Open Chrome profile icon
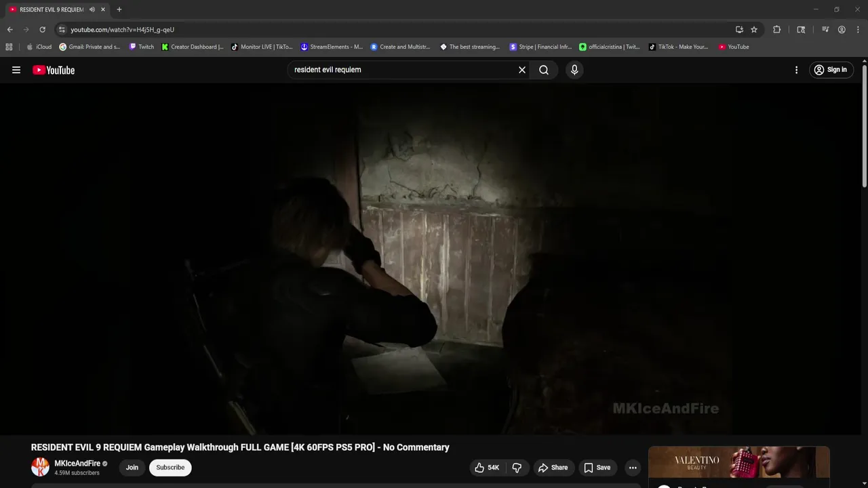868x488 pixels. (842, 30)
